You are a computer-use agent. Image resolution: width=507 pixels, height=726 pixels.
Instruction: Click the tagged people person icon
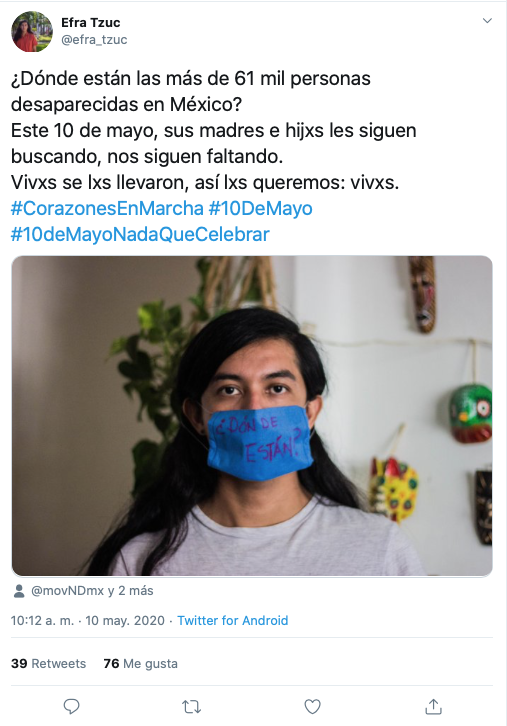(19, 591)
